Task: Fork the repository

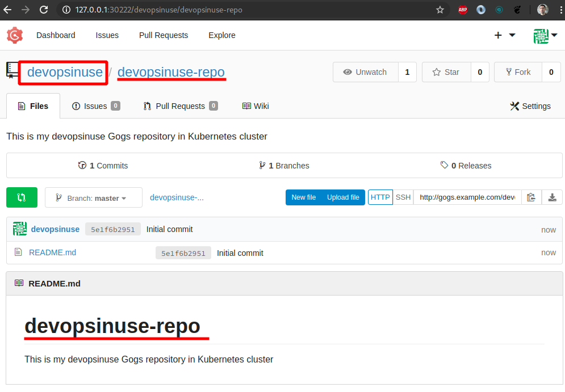Action: (518, 72)
